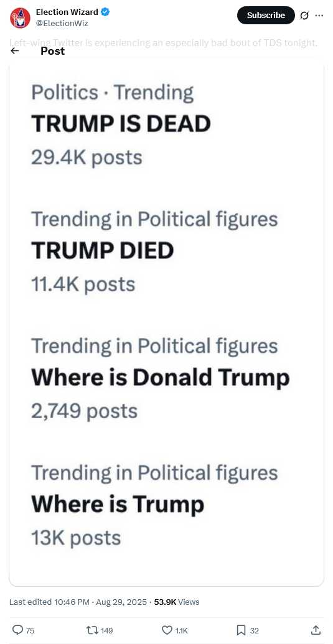Visit the @ElectionWiz handle link
This screenshot has width=333, height=644.
pyautogui.click(x=62, y=24)
